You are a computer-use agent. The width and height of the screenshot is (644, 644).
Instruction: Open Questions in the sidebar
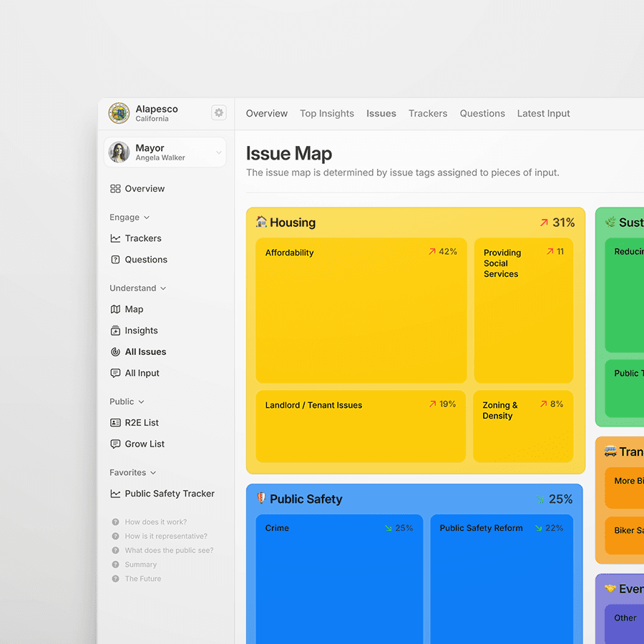point(138,260)
